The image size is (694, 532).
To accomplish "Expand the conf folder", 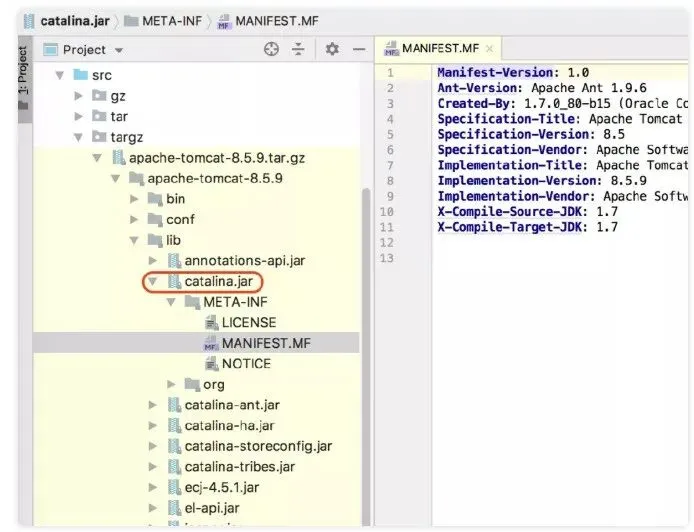I will pyautogui.click(x=134, y=220).
